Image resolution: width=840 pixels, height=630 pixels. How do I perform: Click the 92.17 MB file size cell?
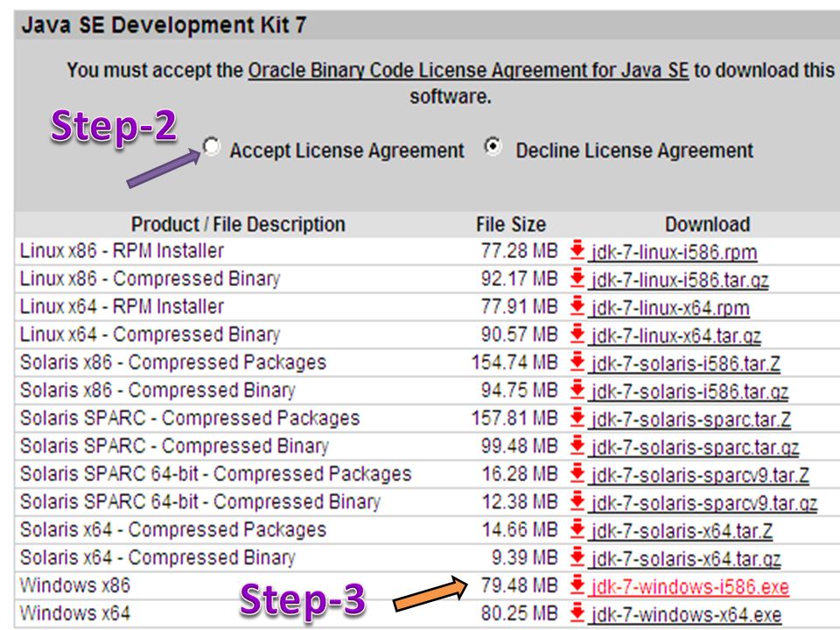[519, 278]
